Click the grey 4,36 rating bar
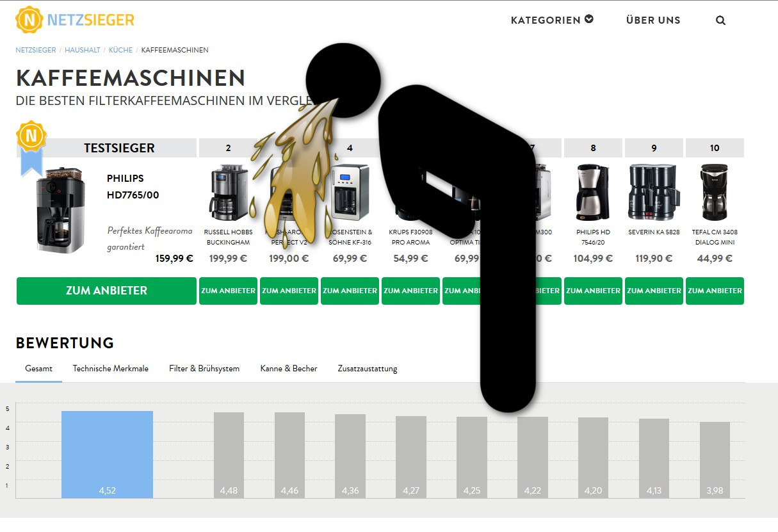 [x=350, y=456]
